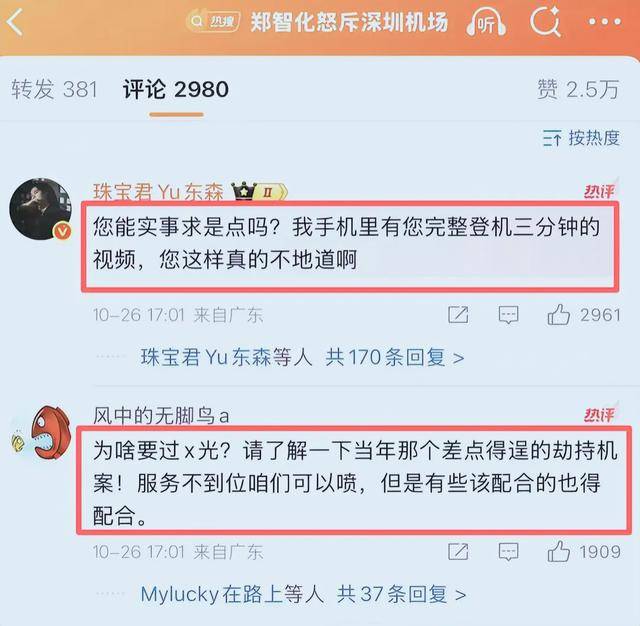This screenshot has height=626, width=640.
Task: Select the 评论 2980 tab
Action: pyautogui.click(x=176, y=89)
